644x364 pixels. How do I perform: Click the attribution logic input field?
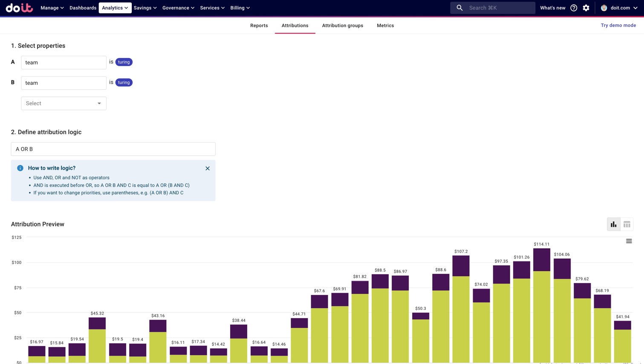click(113, 149)
